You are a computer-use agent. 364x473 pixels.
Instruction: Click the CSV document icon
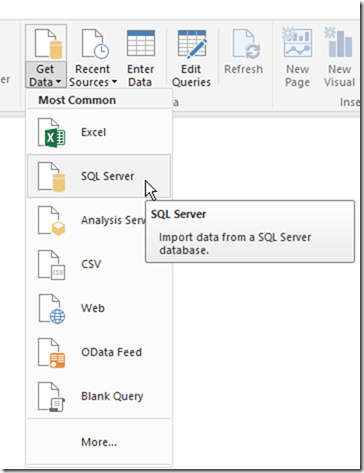tap(51, 265)
